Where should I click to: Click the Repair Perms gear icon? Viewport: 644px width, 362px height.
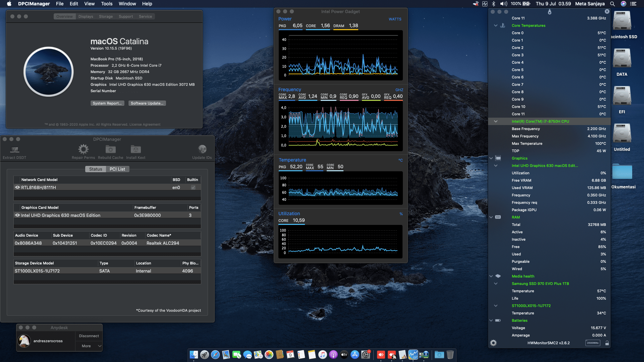click(x=83, y=149)
